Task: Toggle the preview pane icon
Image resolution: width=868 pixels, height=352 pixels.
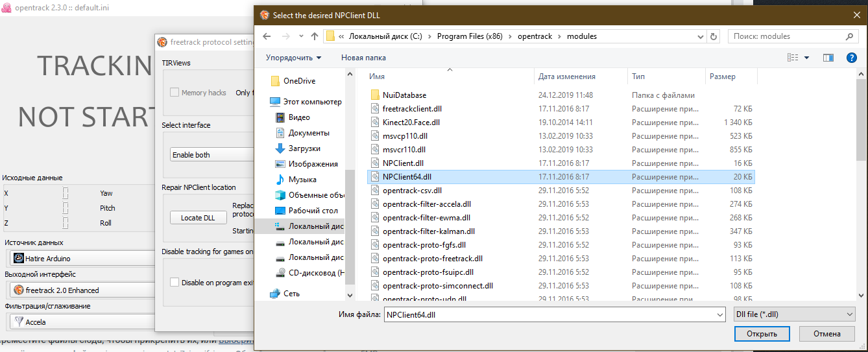Action: (x=828, y=58)
